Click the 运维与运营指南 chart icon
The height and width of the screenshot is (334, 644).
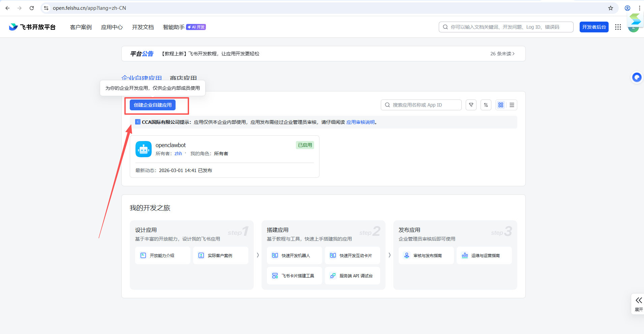coord(465,255)
